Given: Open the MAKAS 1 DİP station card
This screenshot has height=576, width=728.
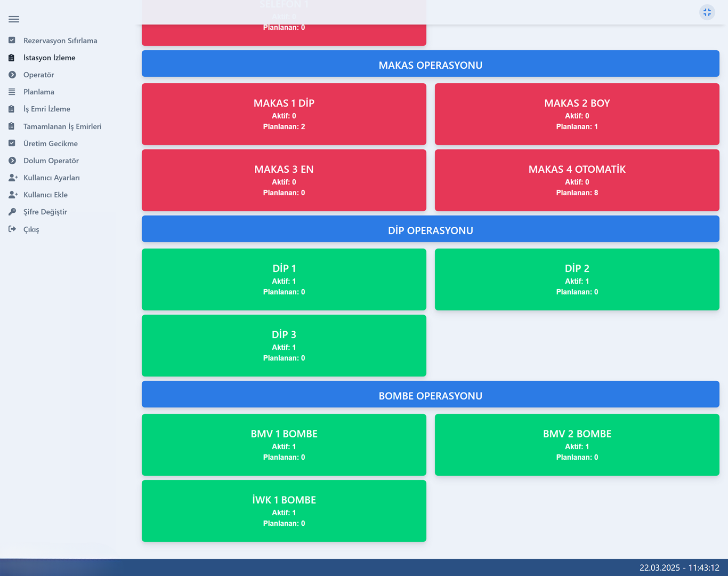Looking at the screenshot, I should [x=284, y=114].
